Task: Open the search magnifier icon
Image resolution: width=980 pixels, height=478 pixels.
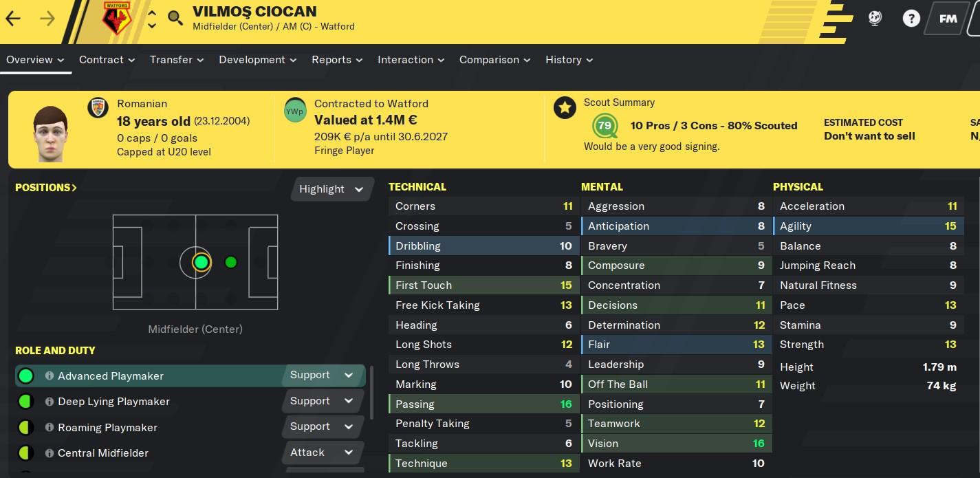Action: 175,19
